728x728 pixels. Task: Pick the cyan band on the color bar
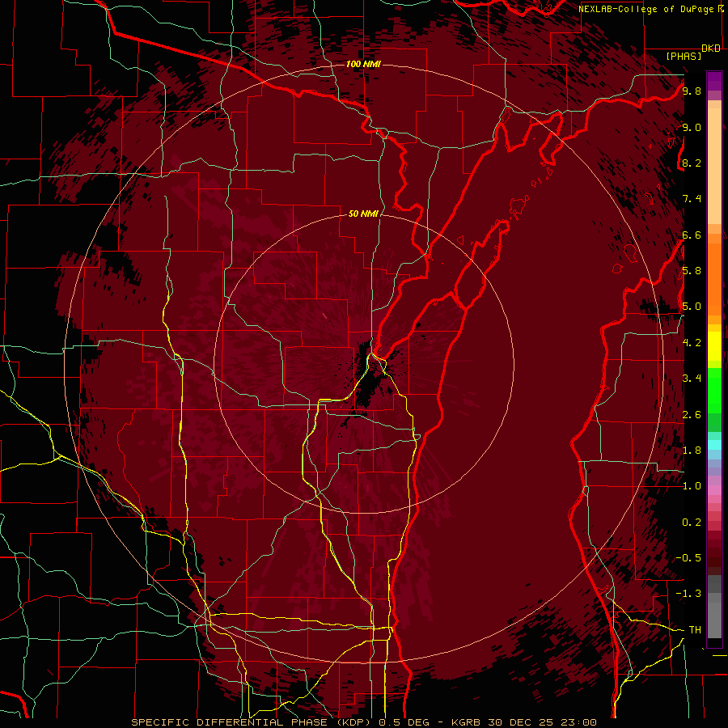714,445
